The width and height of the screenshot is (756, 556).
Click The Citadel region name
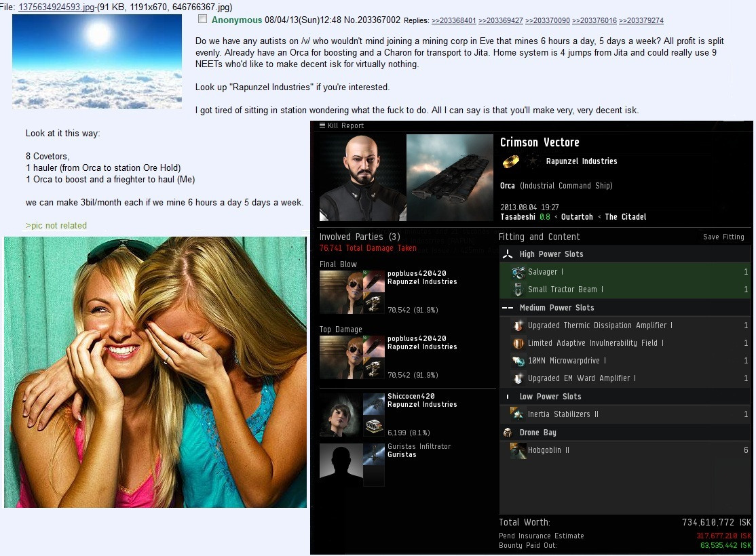[625, 217]
